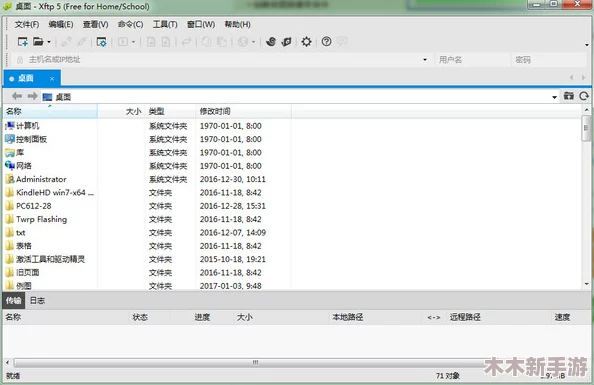Click the Open Session folder icon

(x=38, y=42)
